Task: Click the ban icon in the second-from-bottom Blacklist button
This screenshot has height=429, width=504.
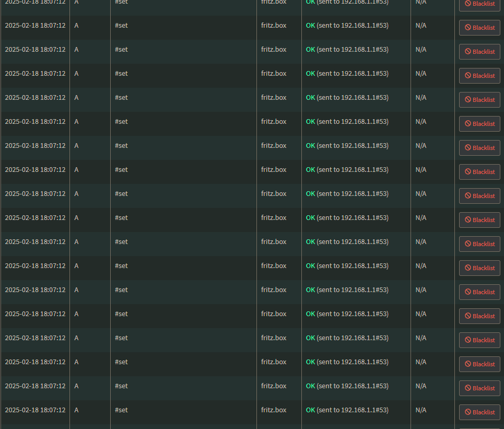Action: (468, 388)
